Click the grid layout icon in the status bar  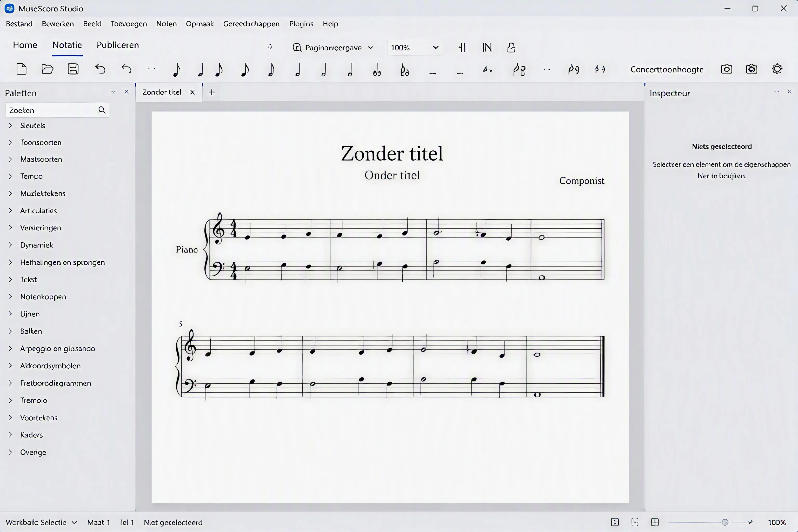(655, 522)
